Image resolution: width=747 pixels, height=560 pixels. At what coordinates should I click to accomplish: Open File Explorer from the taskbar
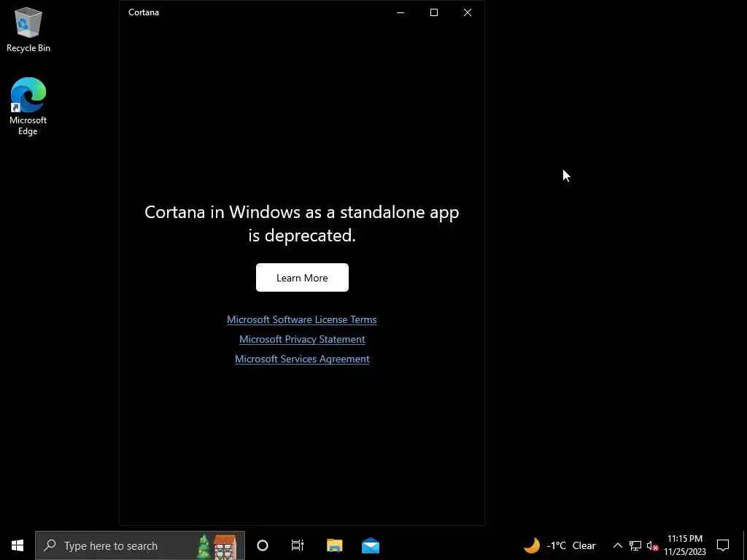click(334, 545)
